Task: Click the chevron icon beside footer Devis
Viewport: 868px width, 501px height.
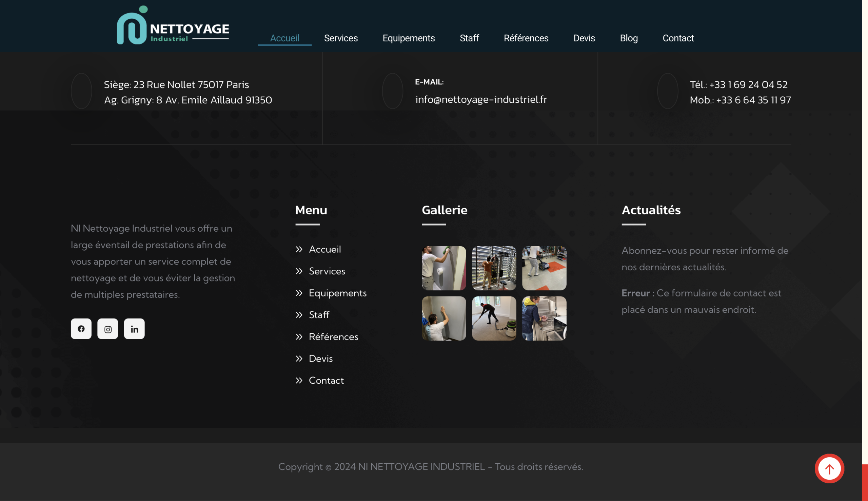Action: (x=299, y=359)
